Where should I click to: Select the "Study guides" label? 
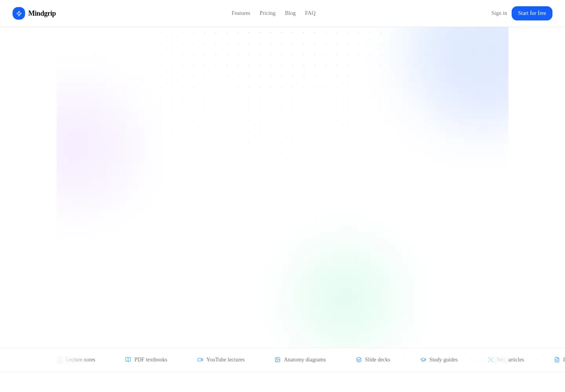point(443,360)
